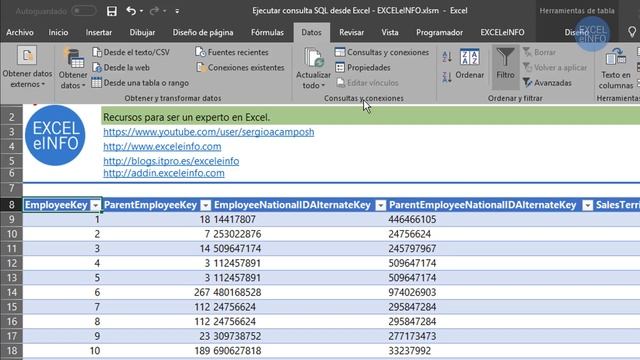Image resolution: width=640 pixels, height=360 pixels.
Task: Open the EXCELeINFO ribbon tab
Action: tap(502, 32)
